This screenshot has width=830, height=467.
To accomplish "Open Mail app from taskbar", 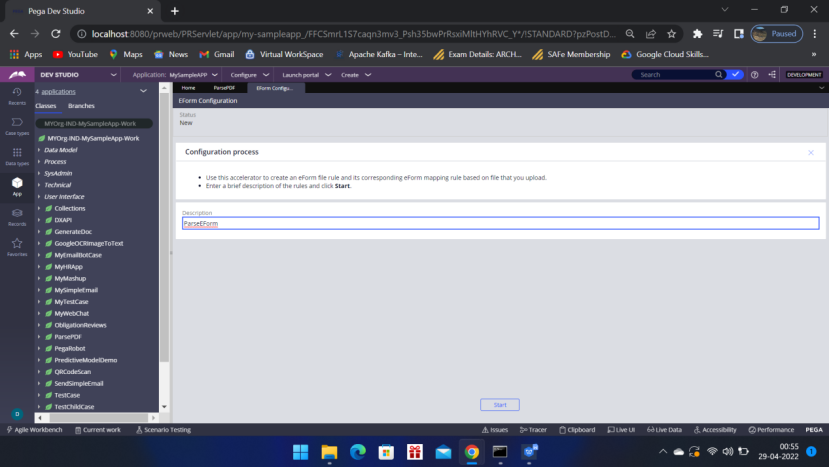I will 443,452.
